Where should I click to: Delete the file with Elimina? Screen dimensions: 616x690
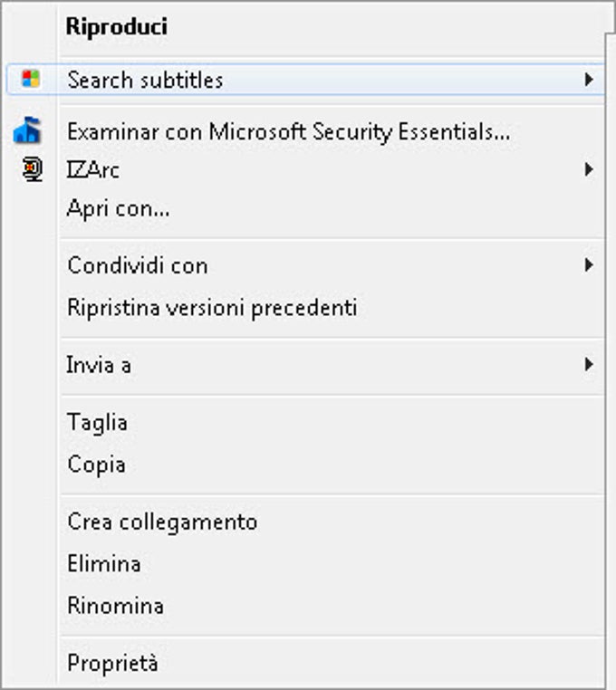pyautogui.click(x=103, y=564)
